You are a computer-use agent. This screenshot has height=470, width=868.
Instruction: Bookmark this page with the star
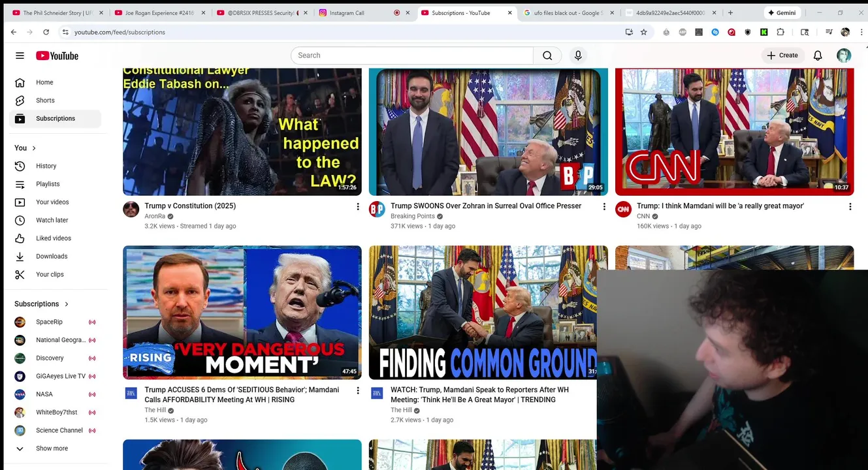point(644,32)
